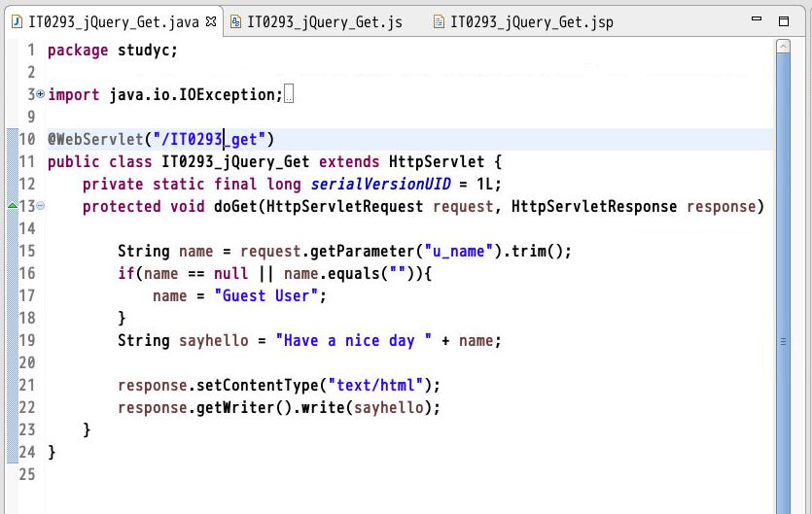Viewport: 812px width, 514px height.
Task: Click the scroll-up arrow of the editor
Action: coord(783,47)
